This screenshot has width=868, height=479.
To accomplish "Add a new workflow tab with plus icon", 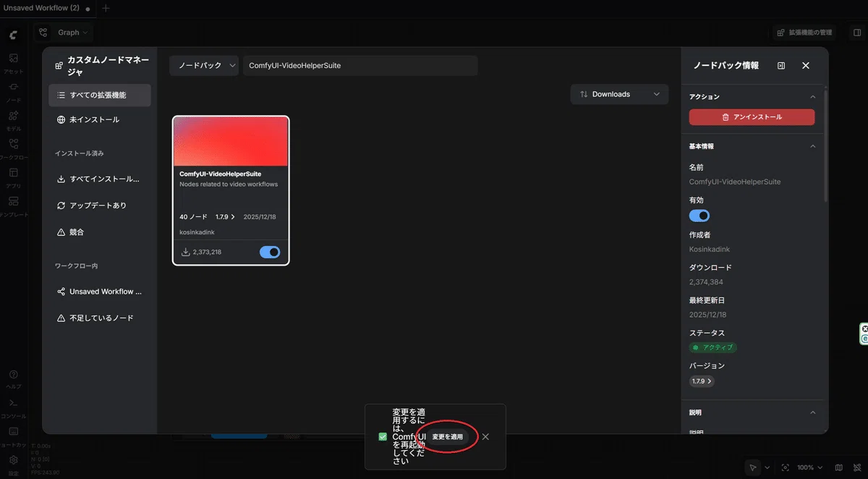I will point(106,8).
